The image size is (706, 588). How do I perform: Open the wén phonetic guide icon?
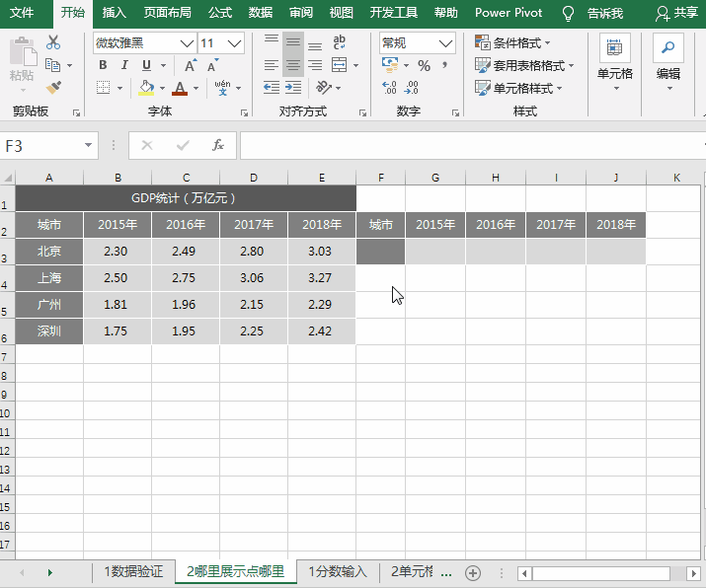click(222, 88)
